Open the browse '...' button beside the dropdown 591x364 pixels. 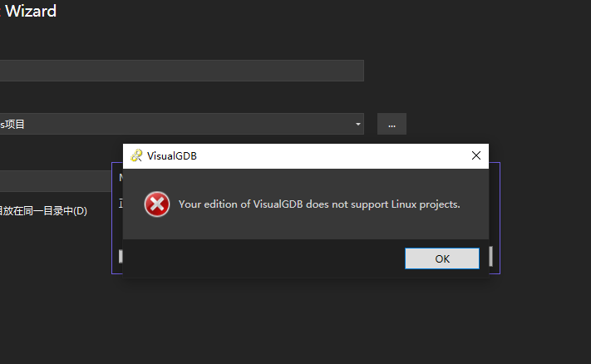(392, 124)
